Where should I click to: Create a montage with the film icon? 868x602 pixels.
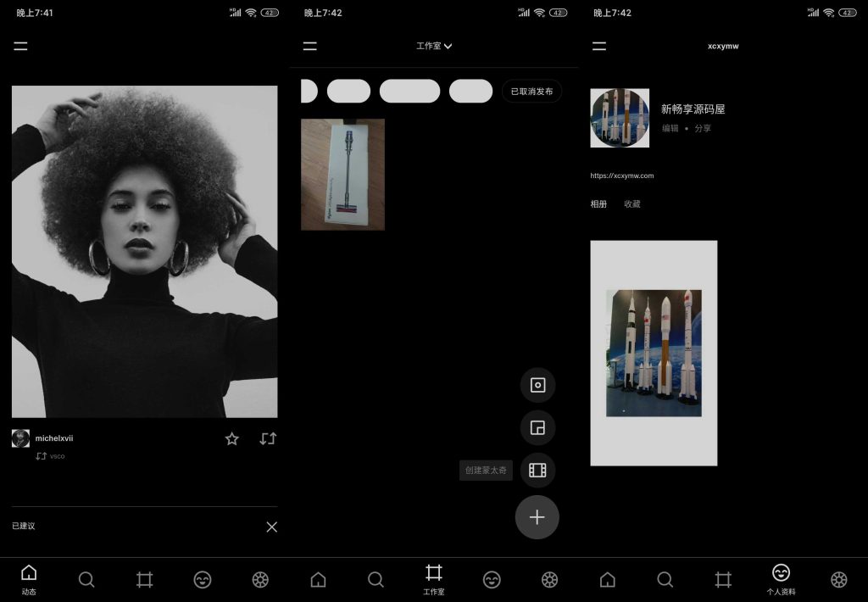(537, 471)
